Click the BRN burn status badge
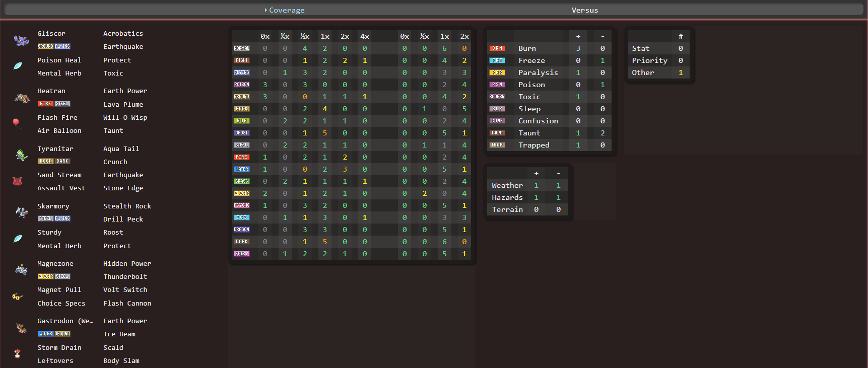This screenshot has height=368, width=868. coord(497,48)
